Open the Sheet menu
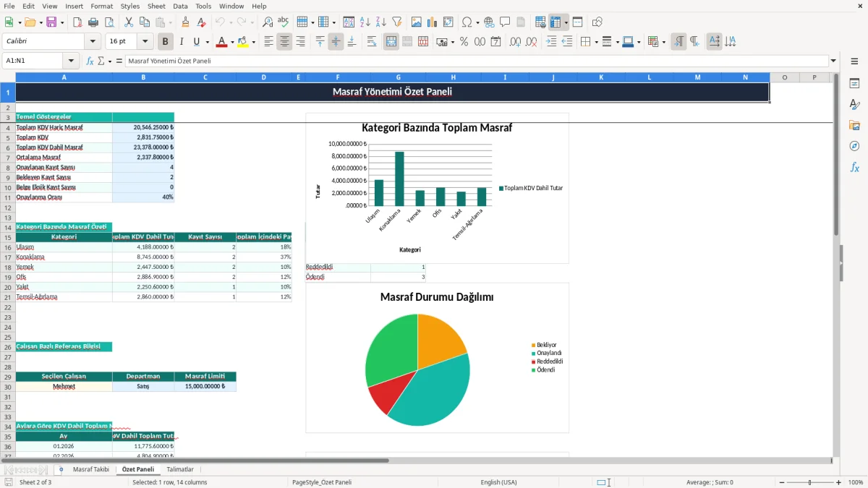868x488 pixels. click(156, 6)
